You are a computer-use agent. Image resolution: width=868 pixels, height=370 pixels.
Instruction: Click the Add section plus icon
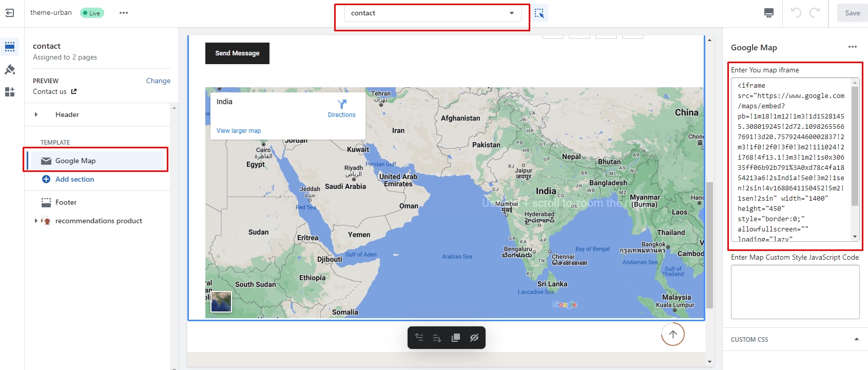pyautogui.click(x=46, y=179)
